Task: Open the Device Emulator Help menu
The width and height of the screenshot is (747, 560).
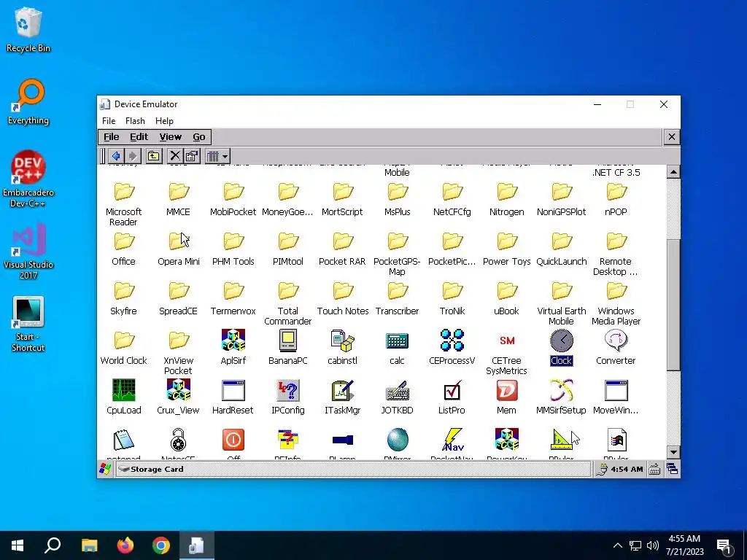Action: pos(164,121)
